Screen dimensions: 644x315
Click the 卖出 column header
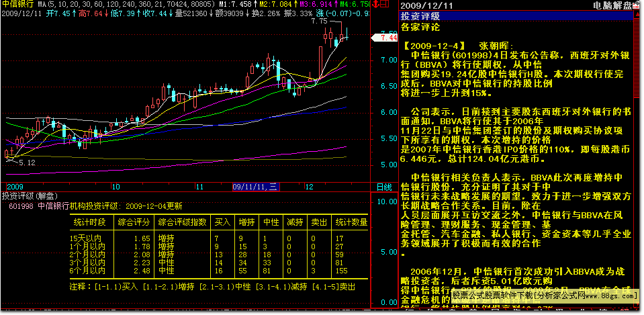[x=319, y=222]
